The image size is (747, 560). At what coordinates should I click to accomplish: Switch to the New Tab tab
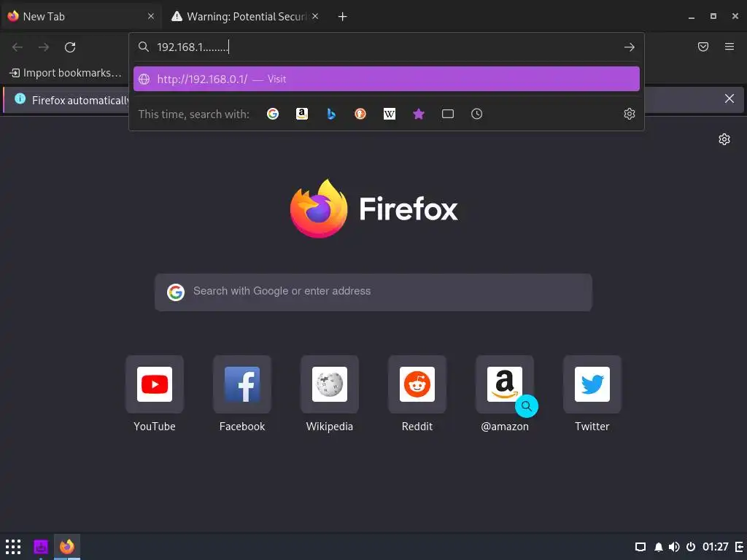click(80, 17)
